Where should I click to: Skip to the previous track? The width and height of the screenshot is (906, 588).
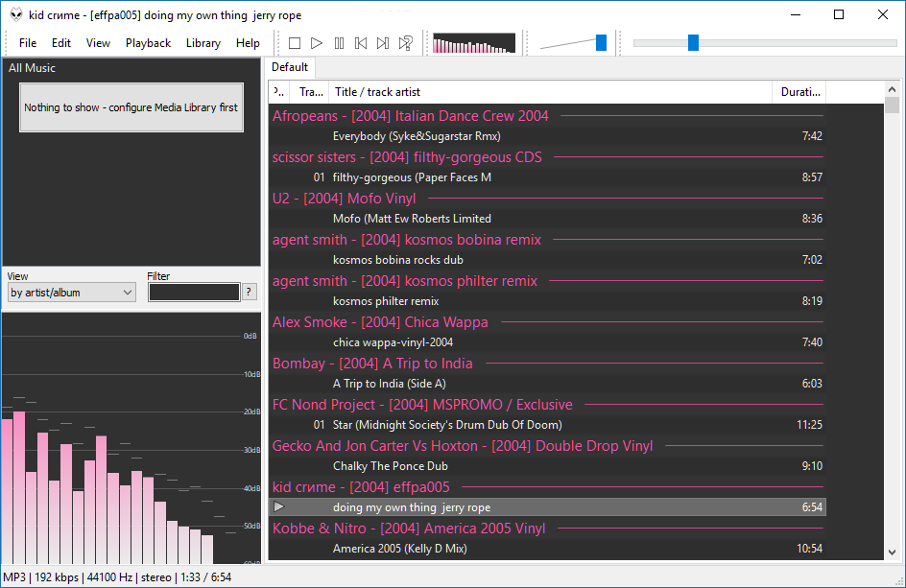coord(361,43)
